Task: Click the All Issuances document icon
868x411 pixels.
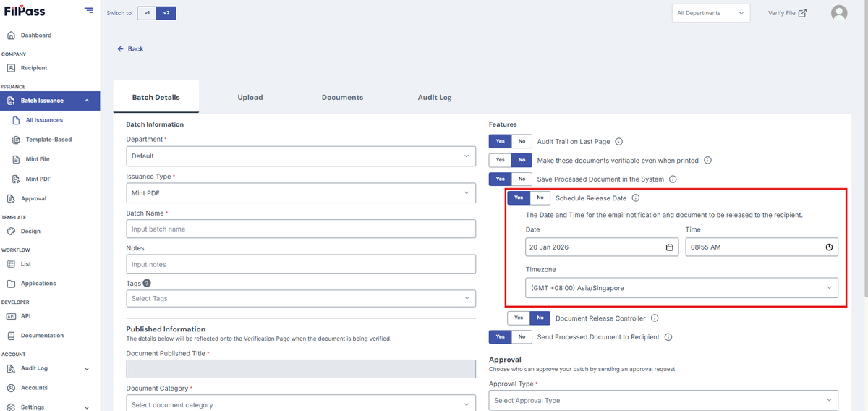Action: (17, 120)
